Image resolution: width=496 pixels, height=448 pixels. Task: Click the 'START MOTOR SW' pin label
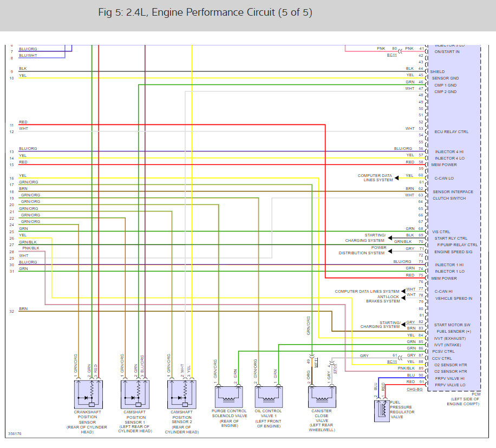[x=452, y=325]
